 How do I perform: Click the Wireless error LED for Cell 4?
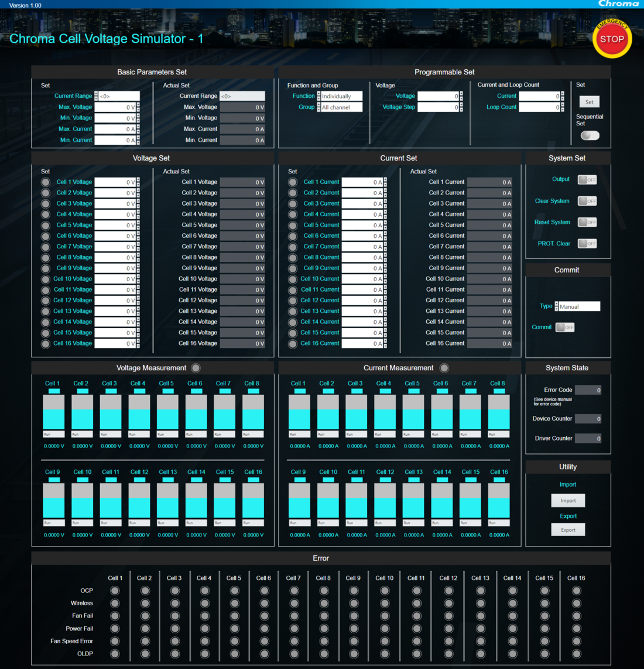[x=205, y=603]
